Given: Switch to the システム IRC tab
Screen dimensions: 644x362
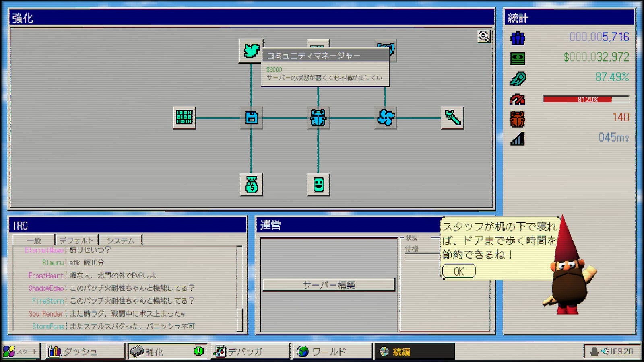Looking at the screenshot, I should click(120, 241).
